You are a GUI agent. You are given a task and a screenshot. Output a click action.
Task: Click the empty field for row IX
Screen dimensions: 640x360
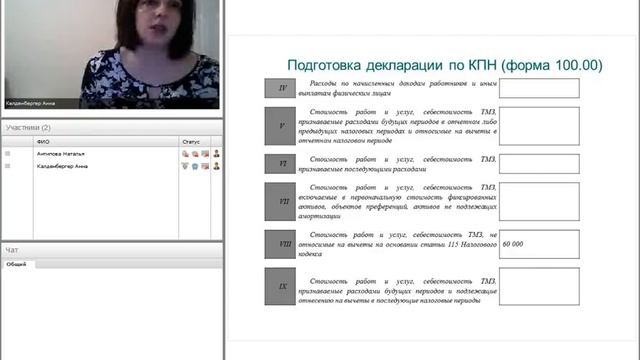539,287
